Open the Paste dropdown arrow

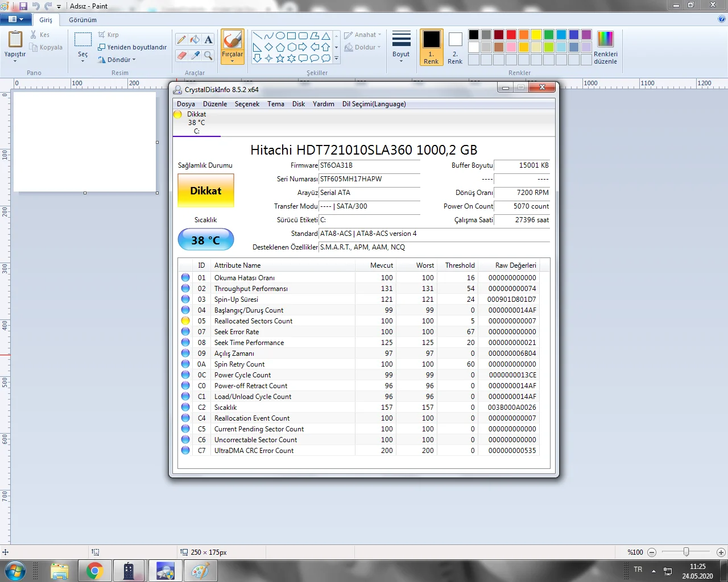(15, 60)
